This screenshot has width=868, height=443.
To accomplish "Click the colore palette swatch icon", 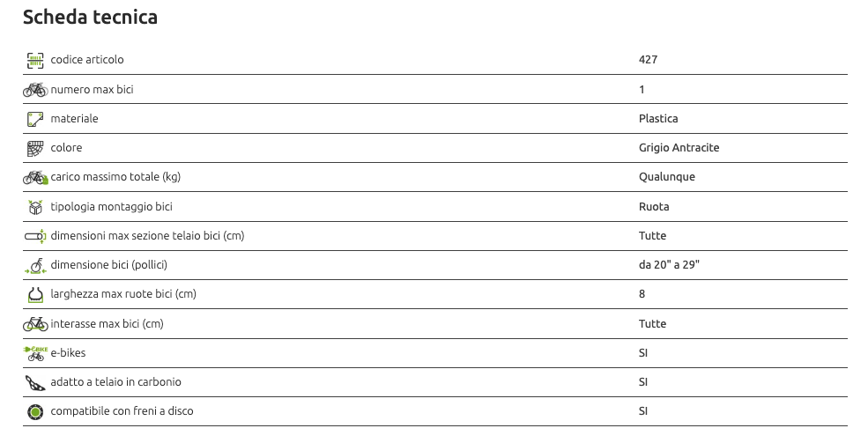I will (x=35, y=148).
